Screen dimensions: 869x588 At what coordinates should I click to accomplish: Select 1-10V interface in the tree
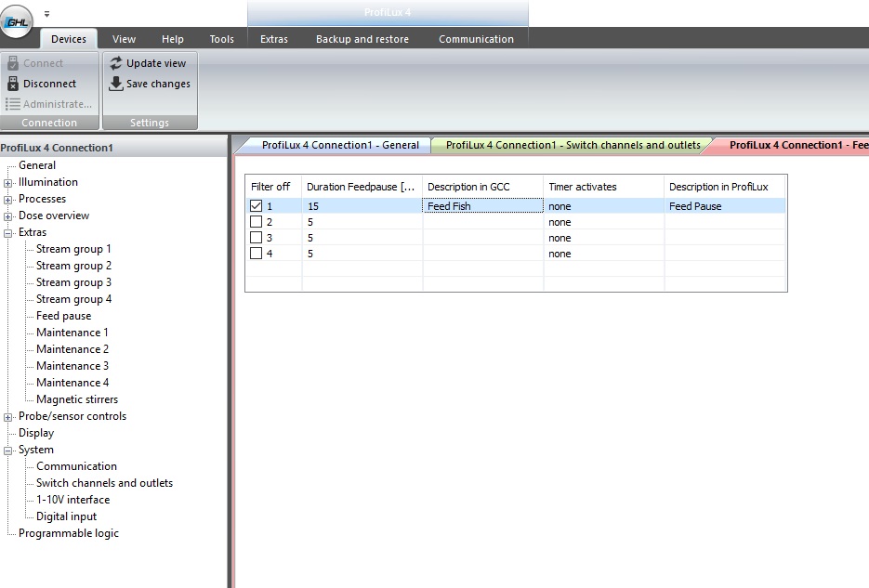pyautogui.click(x=72, y=500)
